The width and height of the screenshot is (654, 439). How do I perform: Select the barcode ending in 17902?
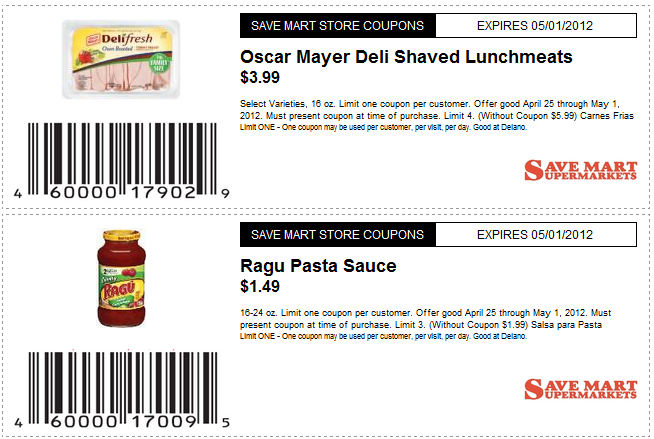click(x=122, y=161)
